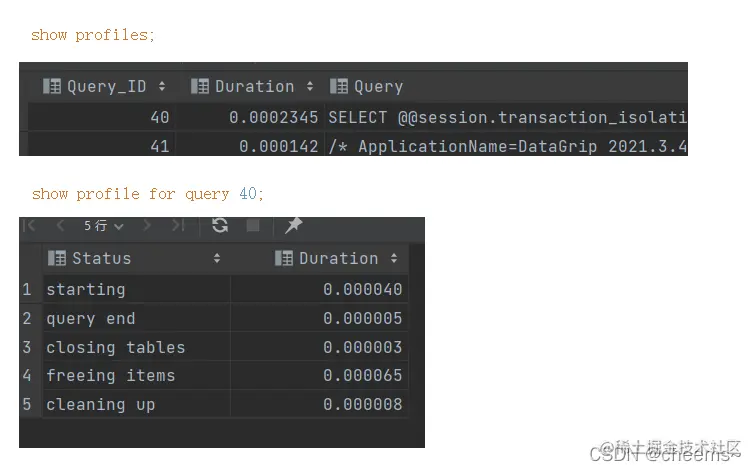Click the pin tab icon
This screenshot has width=756, height=471.
click(293, 225)
